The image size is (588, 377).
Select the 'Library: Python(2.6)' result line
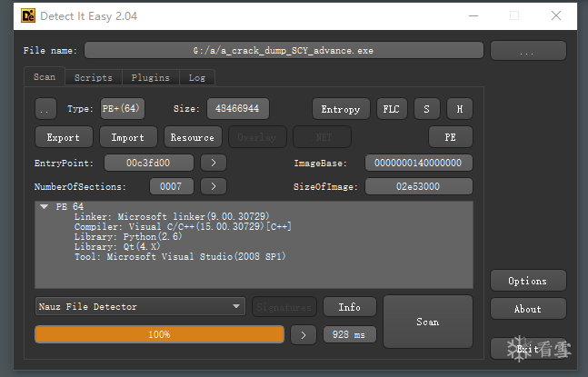128,236
